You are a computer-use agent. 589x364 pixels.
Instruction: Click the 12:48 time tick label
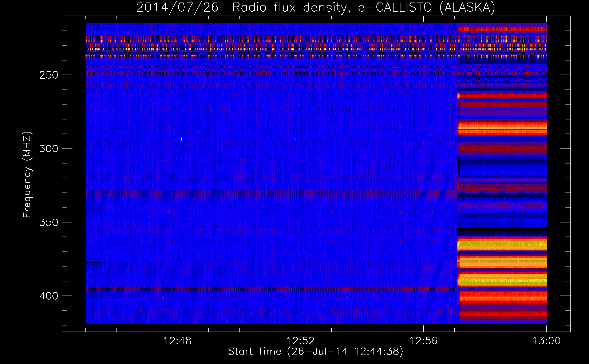click(x=178, y=341)
